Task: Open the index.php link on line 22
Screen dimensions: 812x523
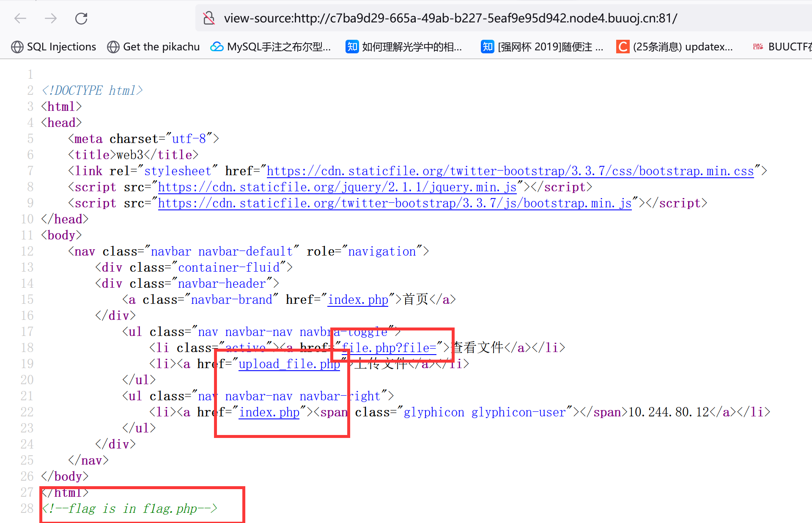Action: click(x=269, y=412)
